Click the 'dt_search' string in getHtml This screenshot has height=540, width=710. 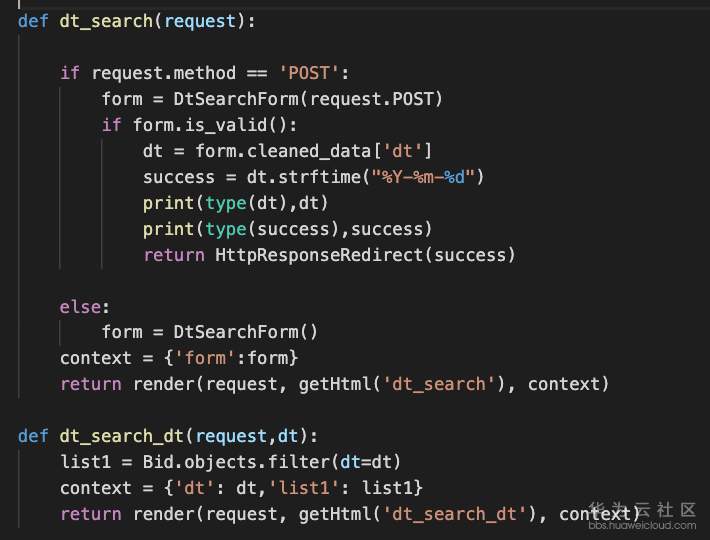pos(456,384)
